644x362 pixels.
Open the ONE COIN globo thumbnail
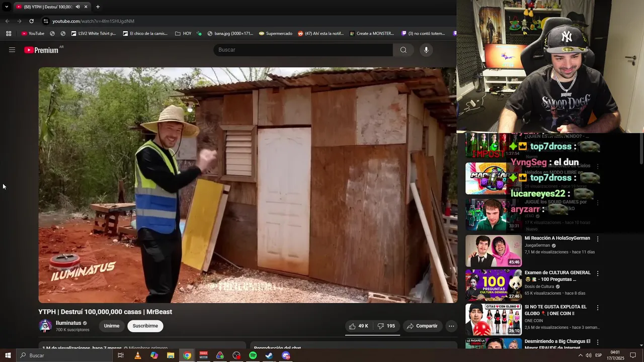pos(494,319)
